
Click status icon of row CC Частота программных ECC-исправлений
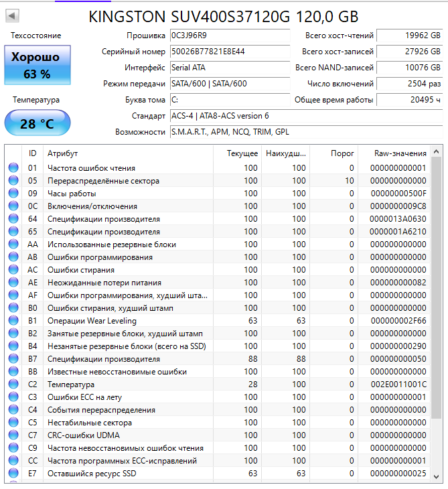(x=13, y=461)
